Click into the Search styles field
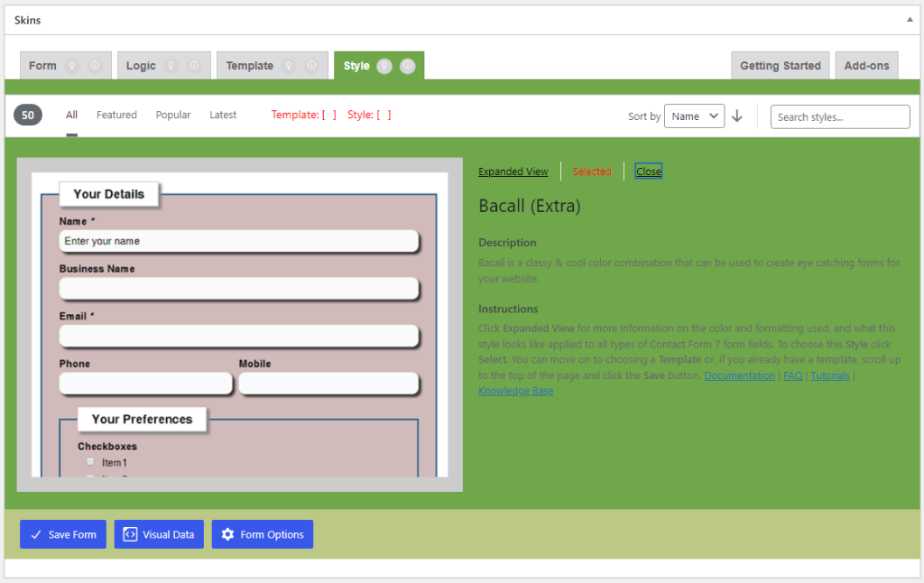 (839, 117)
